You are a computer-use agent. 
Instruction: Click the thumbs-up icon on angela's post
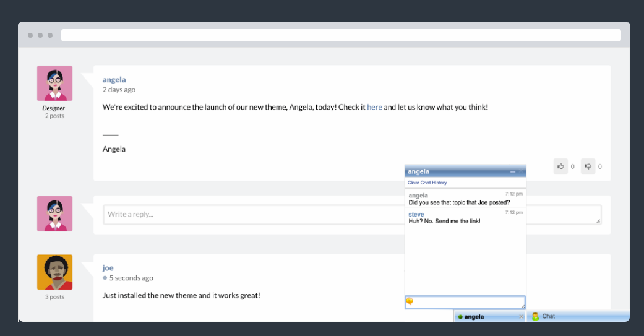click(560, 166)
